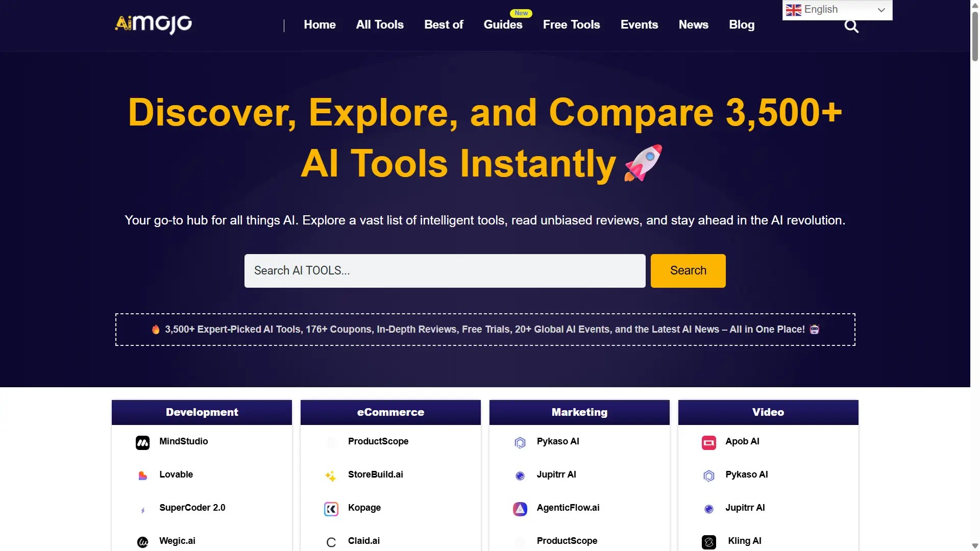This screenshot has height=551, width=980.
Task: Open the All Tools menu
Action: coord(380,24)
